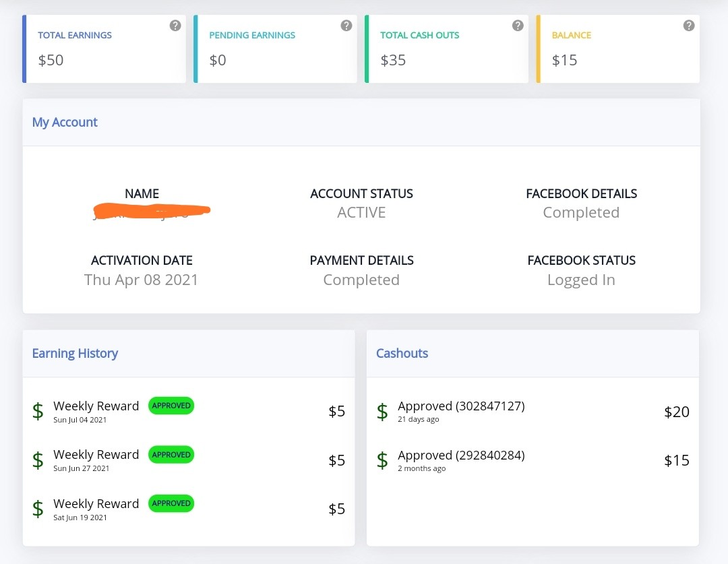Select dollar icon for Jul 04 weekly reward
Image resolution: width=728 pixels, height=564 pixels.
(38, 411)
